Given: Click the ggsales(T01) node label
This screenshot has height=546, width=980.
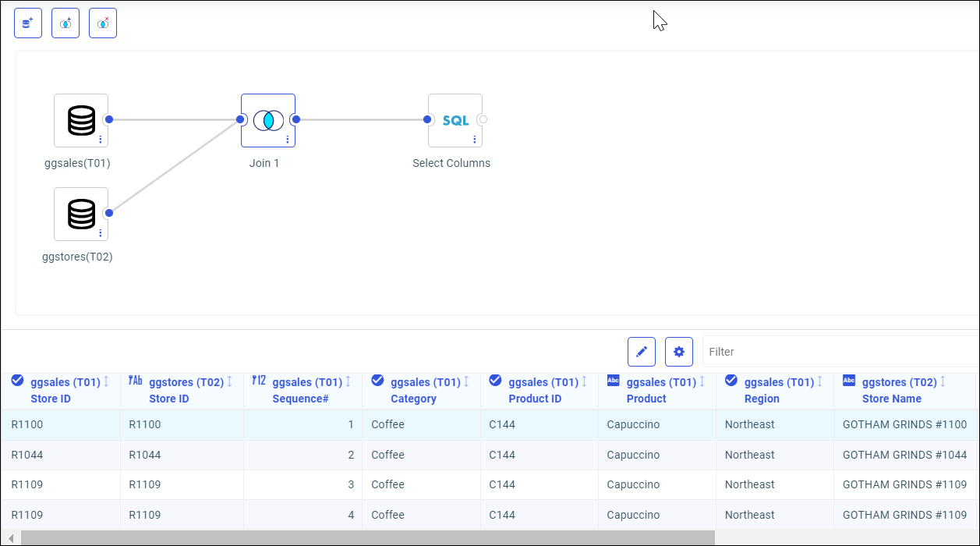Looking at the screenshot, I should point(77,163).
